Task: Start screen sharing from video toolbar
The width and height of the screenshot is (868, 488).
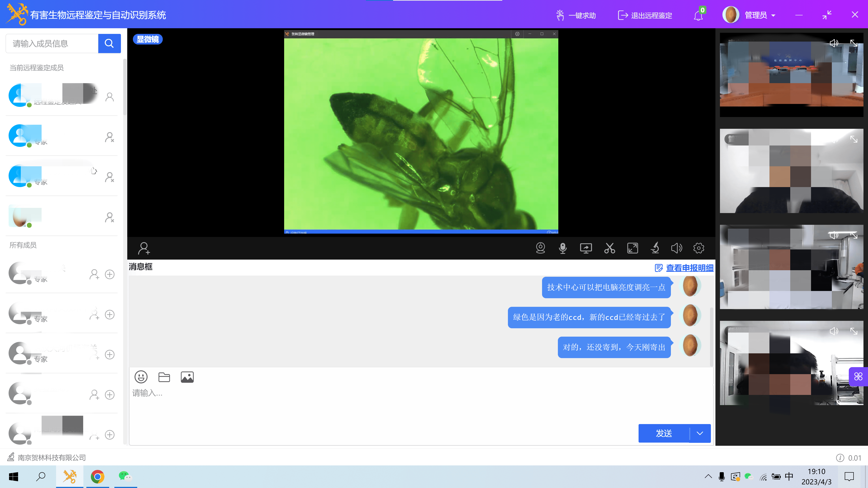Action: (x=586, y=248)
